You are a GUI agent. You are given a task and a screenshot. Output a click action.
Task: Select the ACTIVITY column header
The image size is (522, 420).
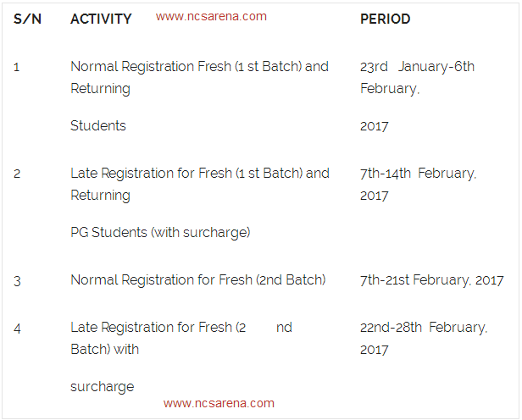(101, 19)
